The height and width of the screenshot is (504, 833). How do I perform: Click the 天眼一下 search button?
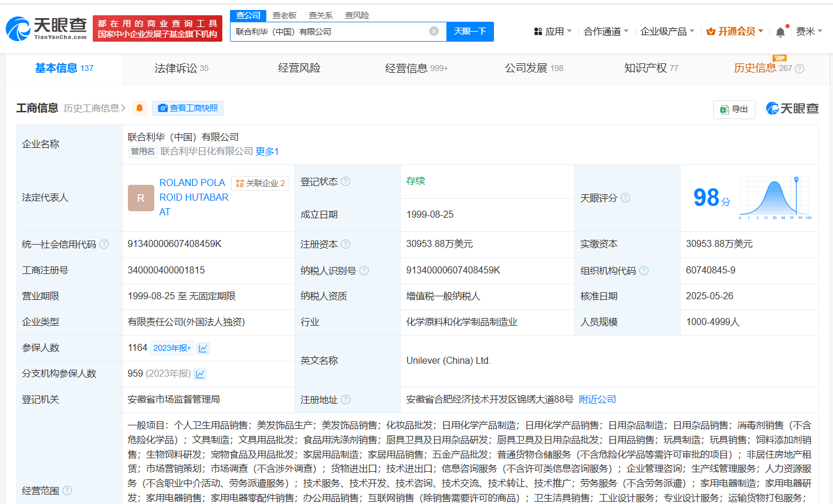470,31
